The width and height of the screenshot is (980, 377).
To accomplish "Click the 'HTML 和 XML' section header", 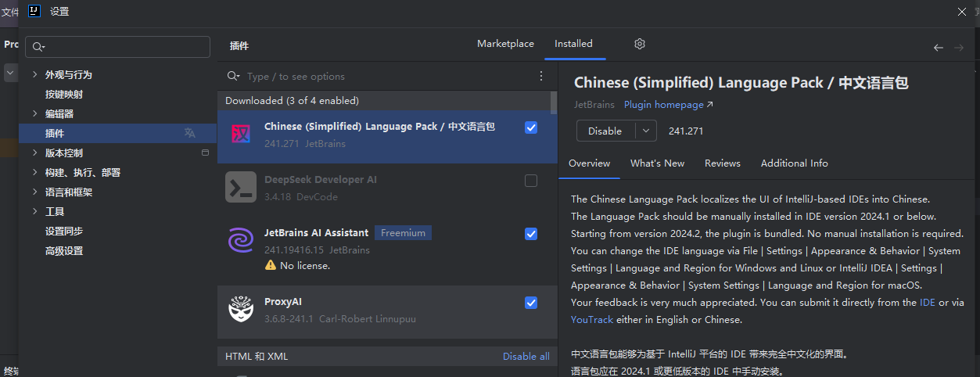I will [257, 357].
